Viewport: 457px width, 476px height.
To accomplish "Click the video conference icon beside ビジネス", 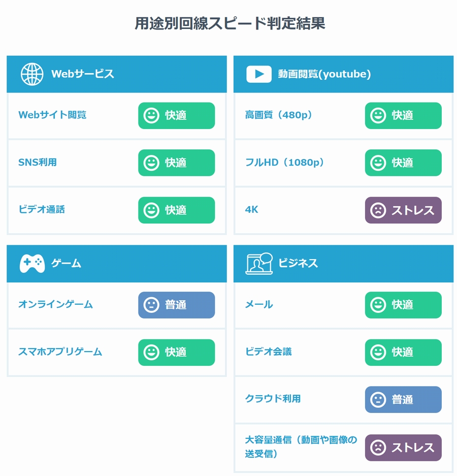I will 259,264.
